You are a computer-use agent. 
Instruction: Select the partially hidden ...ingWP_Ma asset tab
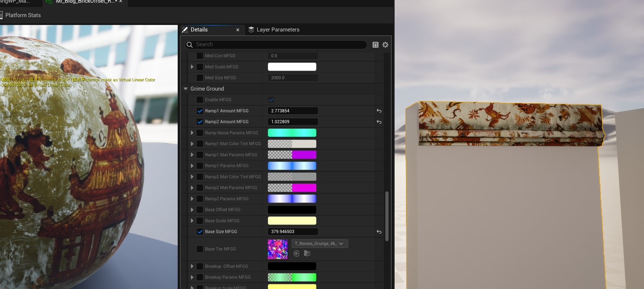click(x=15, y=2)
